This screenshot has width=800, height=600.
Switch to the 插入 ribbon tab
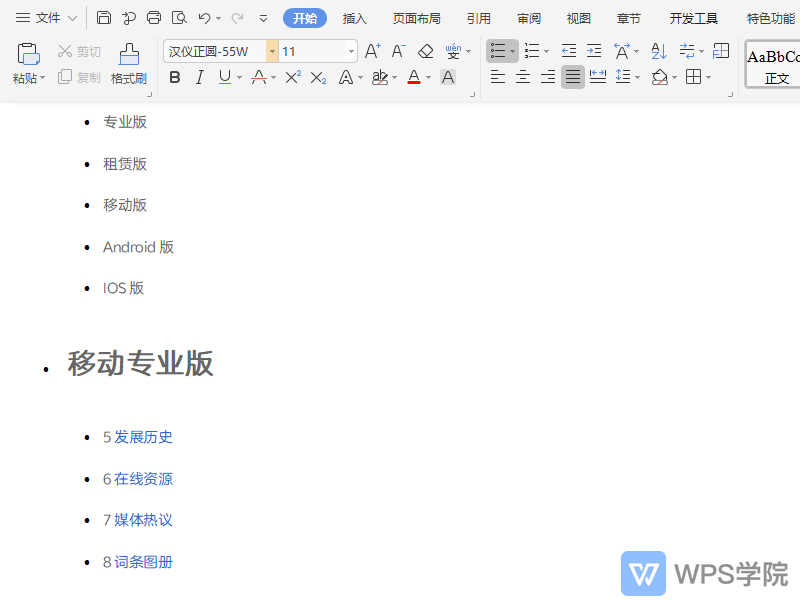tap(355, 17)
